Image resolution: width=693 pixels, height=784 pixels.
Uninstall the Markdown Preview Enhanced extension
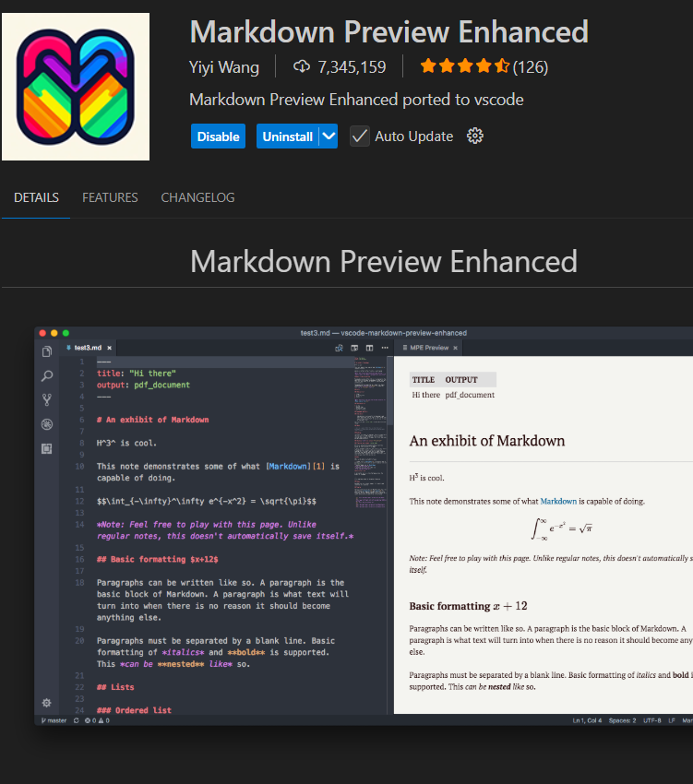pyautogui.click(x=288, y=136)
